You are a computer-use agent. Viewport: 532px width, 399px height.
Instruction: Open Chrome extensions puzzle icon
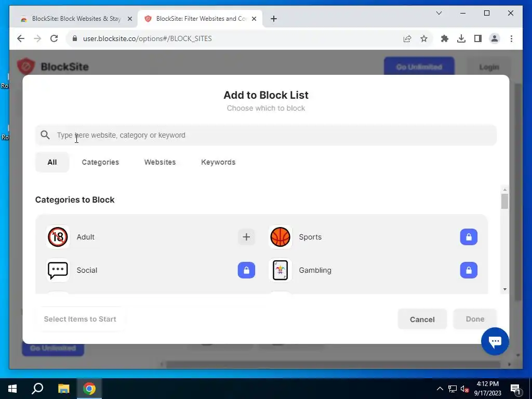click(445, 38)
